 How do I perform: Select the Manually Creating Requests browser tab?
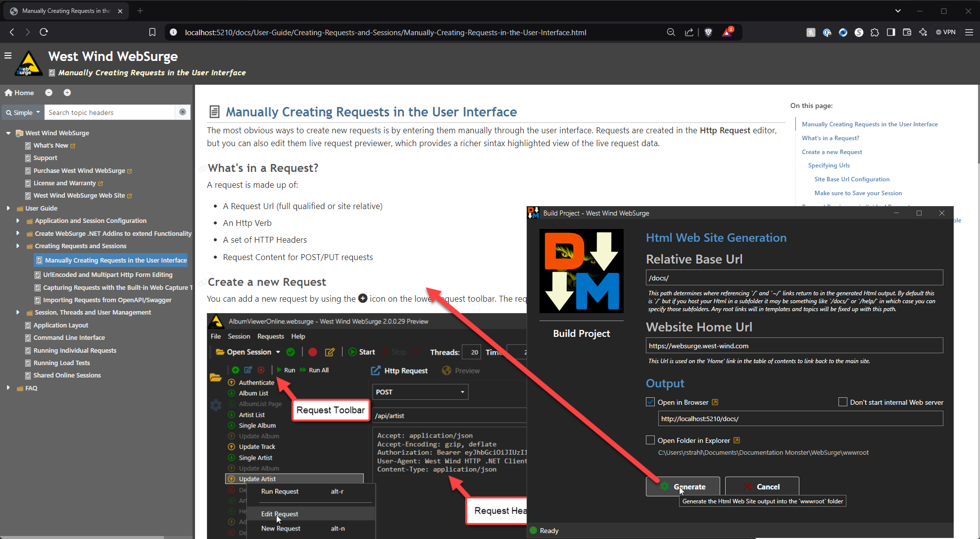(x=66, y=11)
